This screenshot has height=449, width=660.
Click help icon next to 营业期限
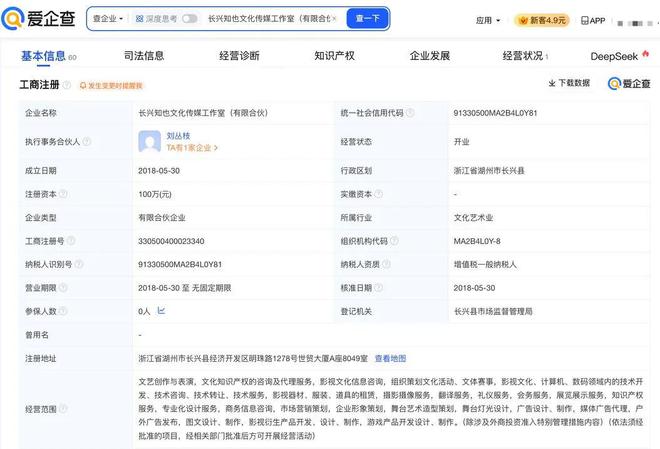point(63,288)
